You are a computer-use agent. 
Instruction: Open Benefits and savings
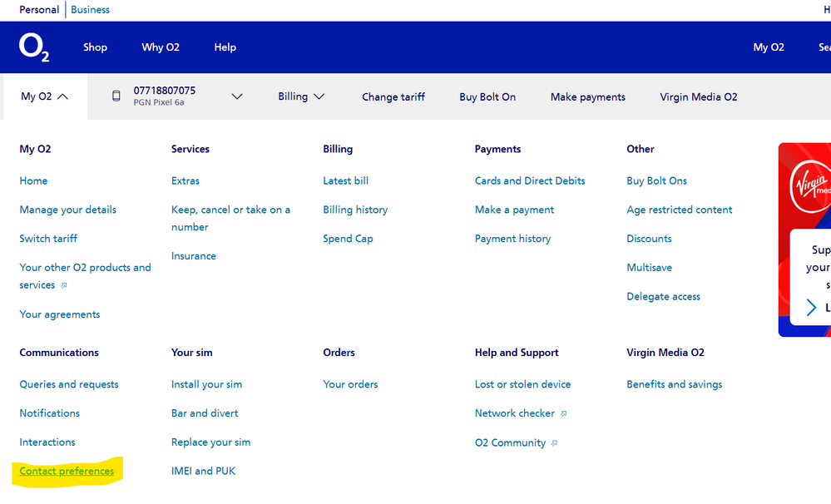tap(674, 384)
